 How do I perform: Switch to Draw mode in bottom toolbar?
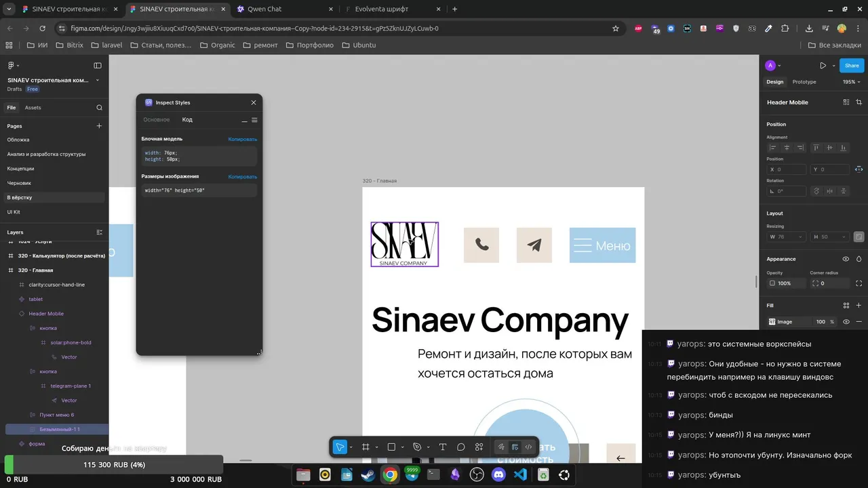501,447
